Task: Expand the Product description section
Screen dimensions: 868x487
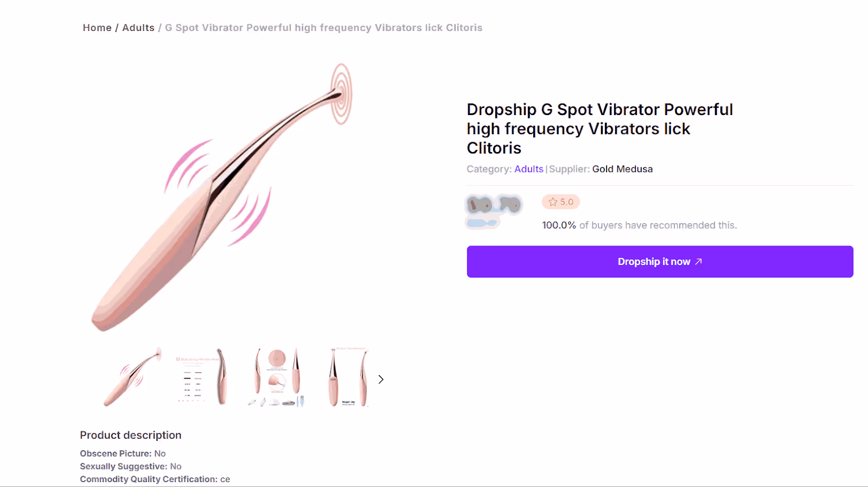Action: [x=130, y=435]
